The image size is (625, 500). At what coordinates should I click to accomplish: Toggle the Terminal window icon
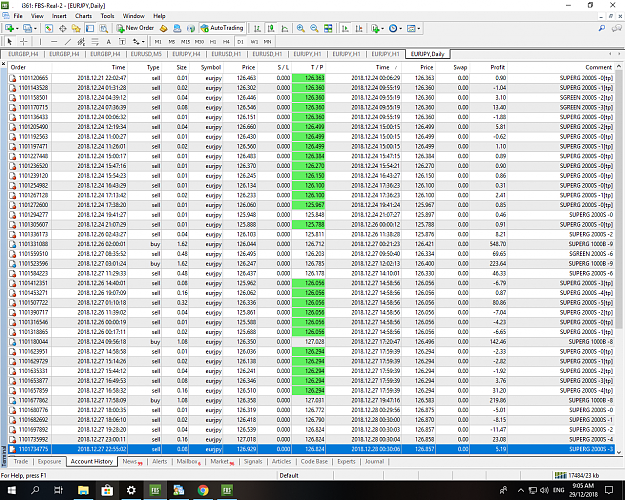click(x=90, y=28)
